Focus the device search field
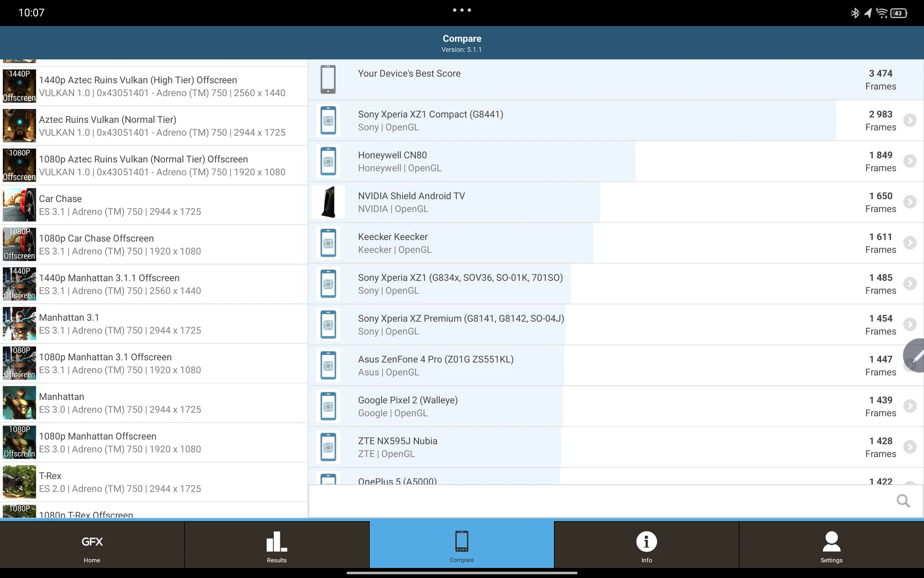 click(x=616, y=501)
